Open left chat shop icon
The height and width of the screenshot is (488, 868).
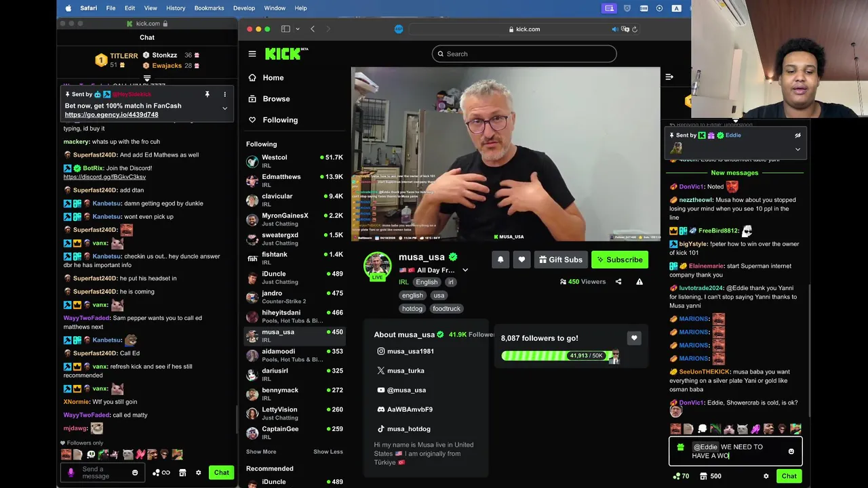click(x=182, y=473)
